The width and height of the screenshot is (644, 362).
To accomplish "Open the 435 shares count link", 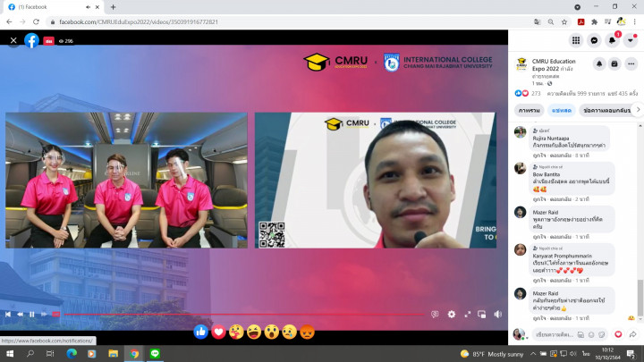I will pyautogui.click(x=623, y=94).
